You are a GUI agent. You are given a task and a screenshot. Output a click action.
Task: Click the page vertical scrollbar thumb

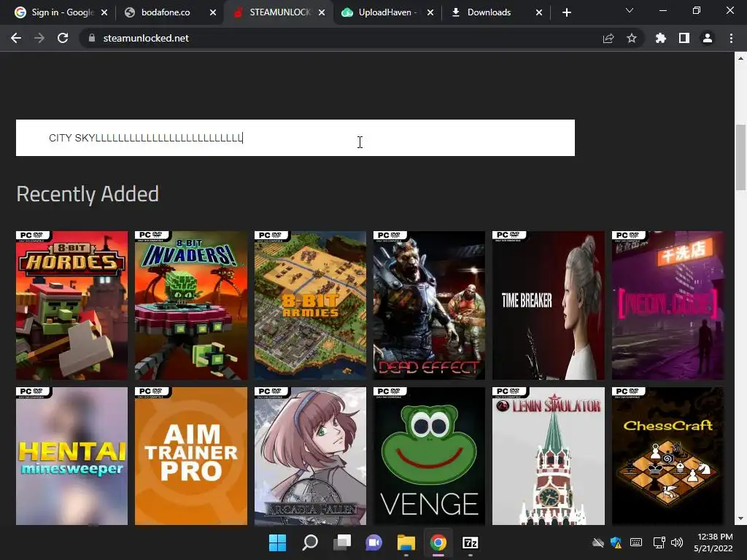pyautogui.click(x=741, y=157)
